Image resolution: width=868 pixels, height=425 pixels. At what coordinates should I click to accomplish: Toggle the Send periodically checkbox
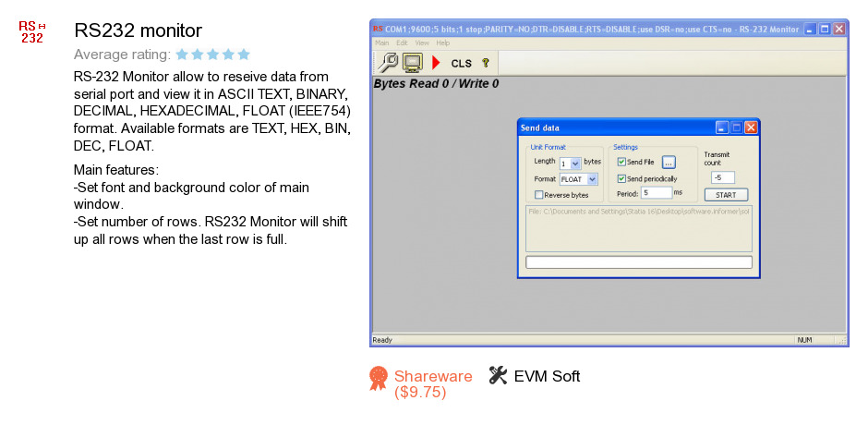[621, 178]
